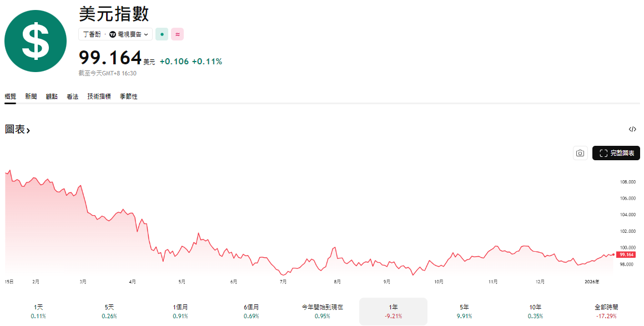The image size is (644, 326).
Task: Click the 美元指數 title text
Action: (x=114, y=13)
